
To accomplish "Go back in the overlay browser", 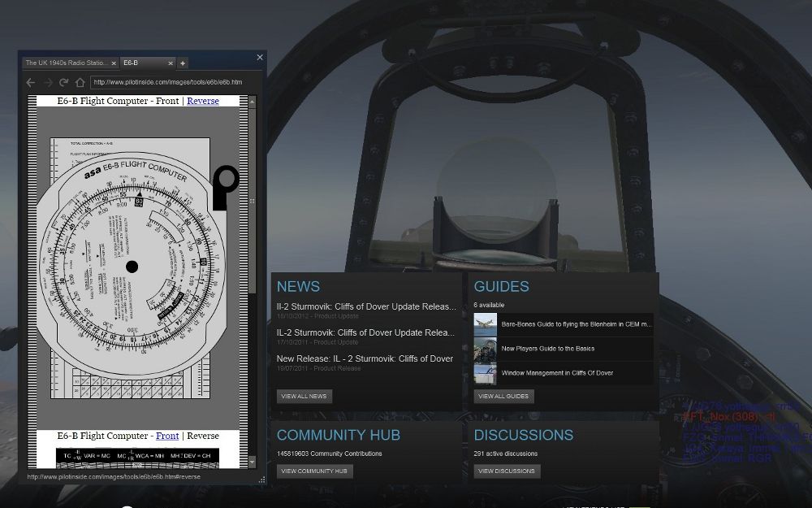I will pos(31,82).
